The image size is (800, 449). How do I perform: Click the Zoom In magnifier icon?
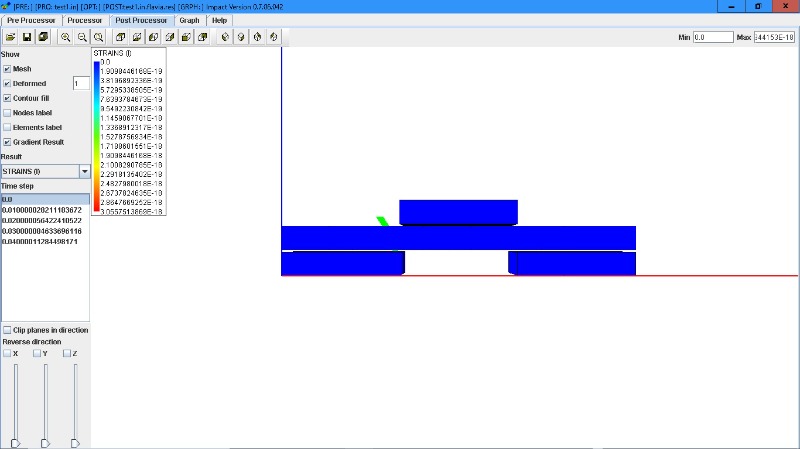(x=65, y=37)
